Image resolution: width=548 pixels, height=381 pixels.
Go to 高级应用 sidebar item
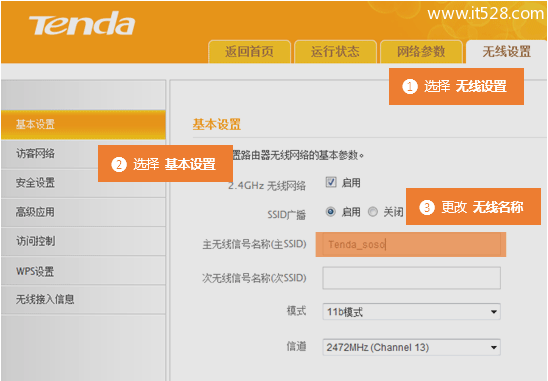pos(83,212)
